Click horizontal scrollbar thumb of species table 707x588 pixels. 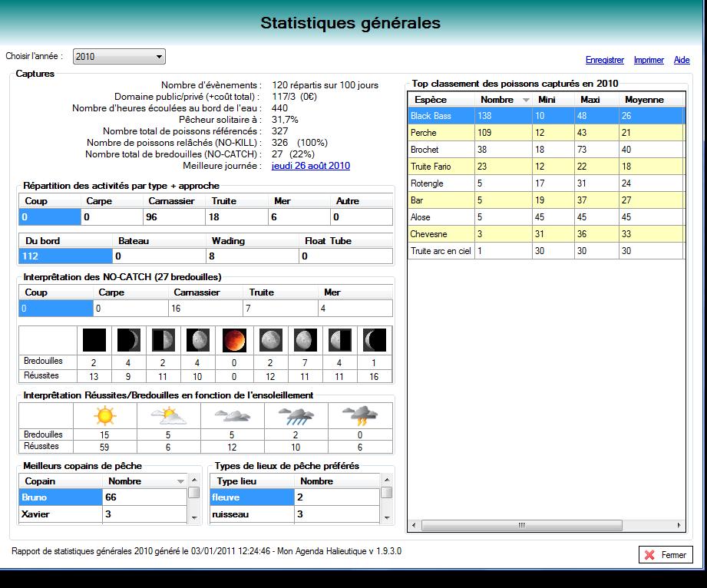(522, 525)
